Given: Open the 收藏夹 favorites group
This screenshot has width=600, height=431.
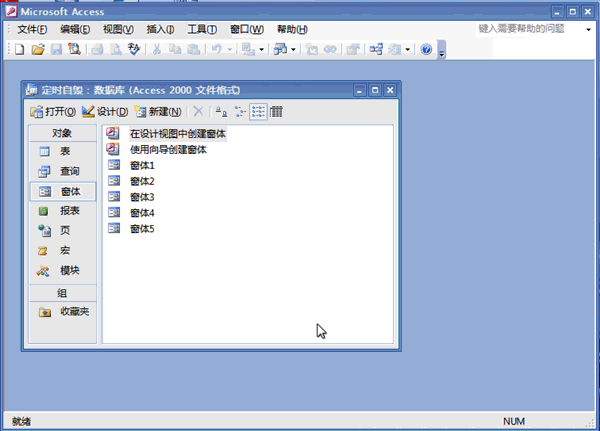Looking at the screenshot, I should [63, 312].
